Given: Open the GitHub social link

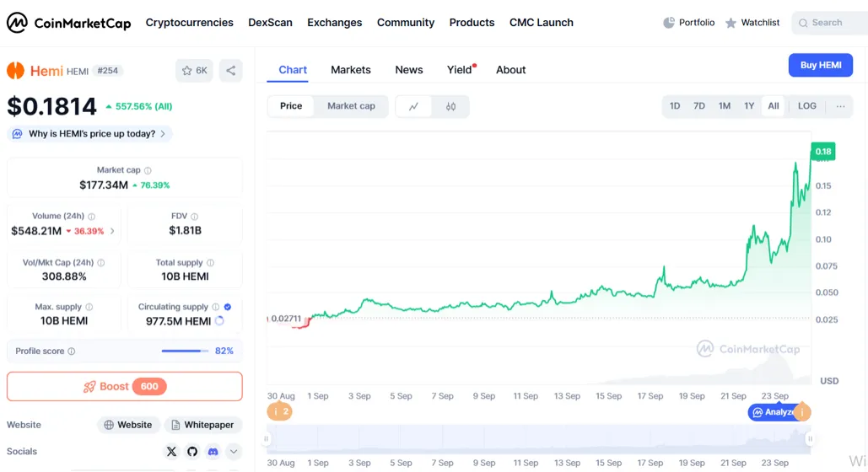Looking at the screenshot, I should [192, 452].
